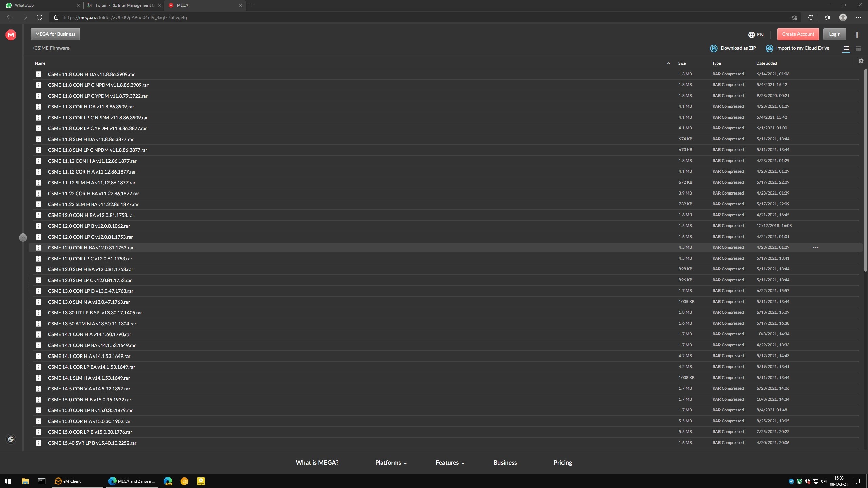
Task: Open volume control in system tray
Action: tap(824, 481)
